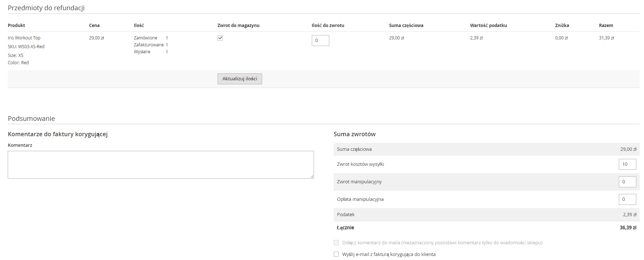Focus the Zwrot kosztów wysyłki field
Screen dimensions: 644x260
627,164
